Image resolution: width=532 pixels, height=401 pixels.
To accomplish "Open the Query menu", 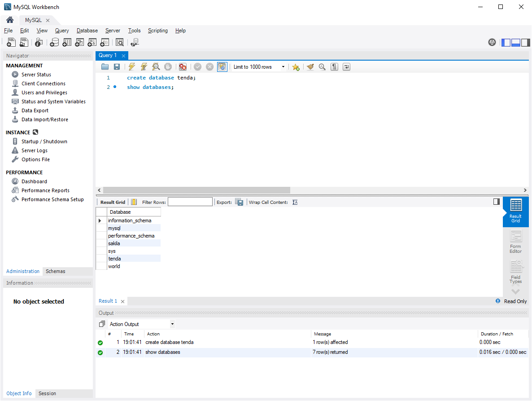I will 62,31.
